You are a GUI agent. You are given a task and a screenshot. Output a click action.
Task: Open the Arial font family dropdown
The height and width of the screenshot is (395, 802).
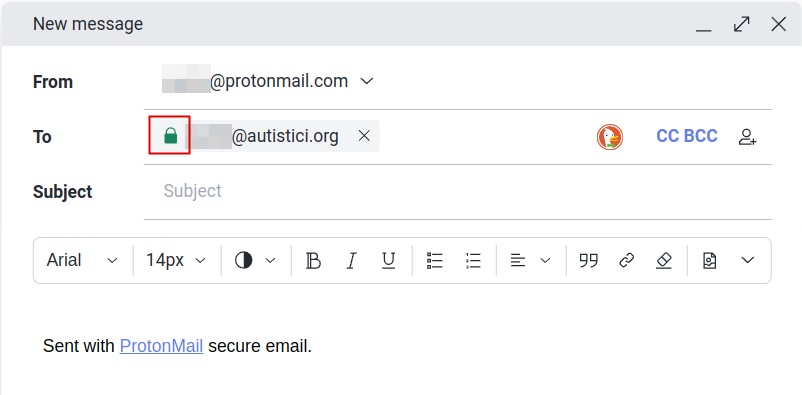(x=82, y=260)
